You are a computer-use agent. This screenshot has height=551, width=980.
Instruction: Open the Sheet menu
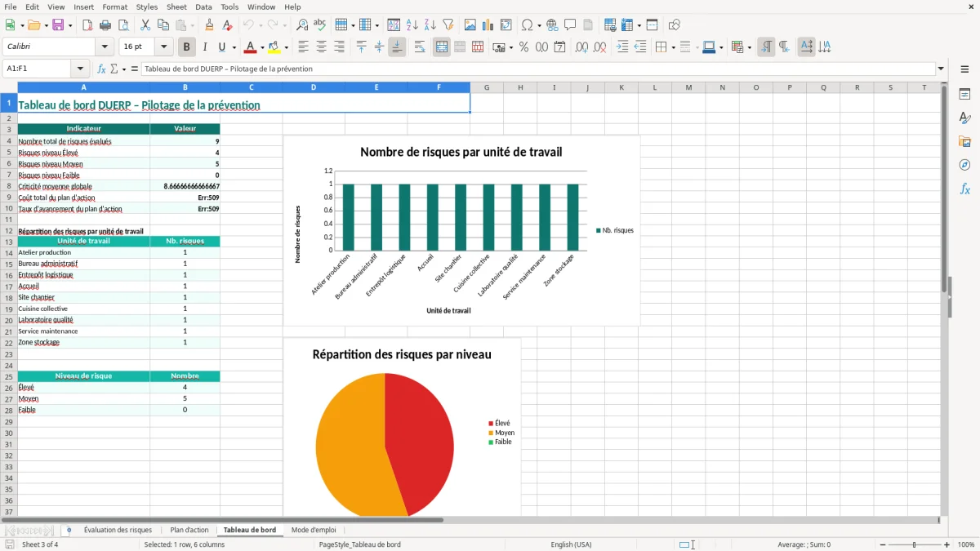[177, 7]
